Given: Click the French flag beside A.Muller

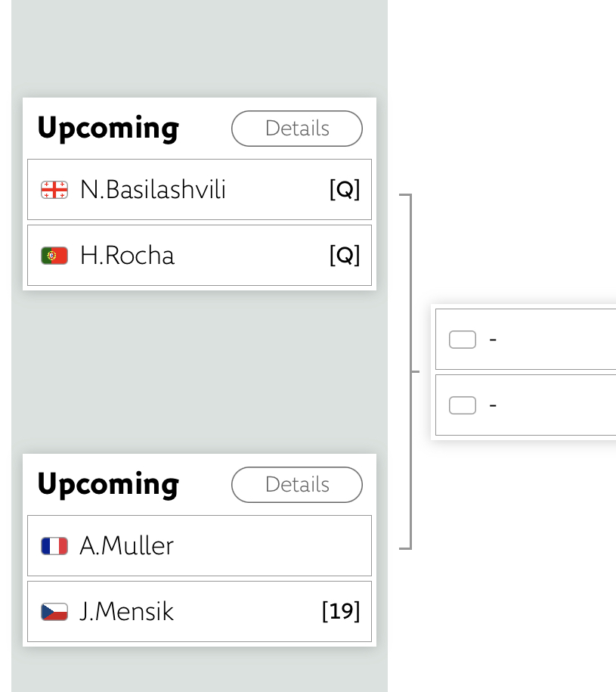Looking at the screenshot, I should [x=54, y=546].
